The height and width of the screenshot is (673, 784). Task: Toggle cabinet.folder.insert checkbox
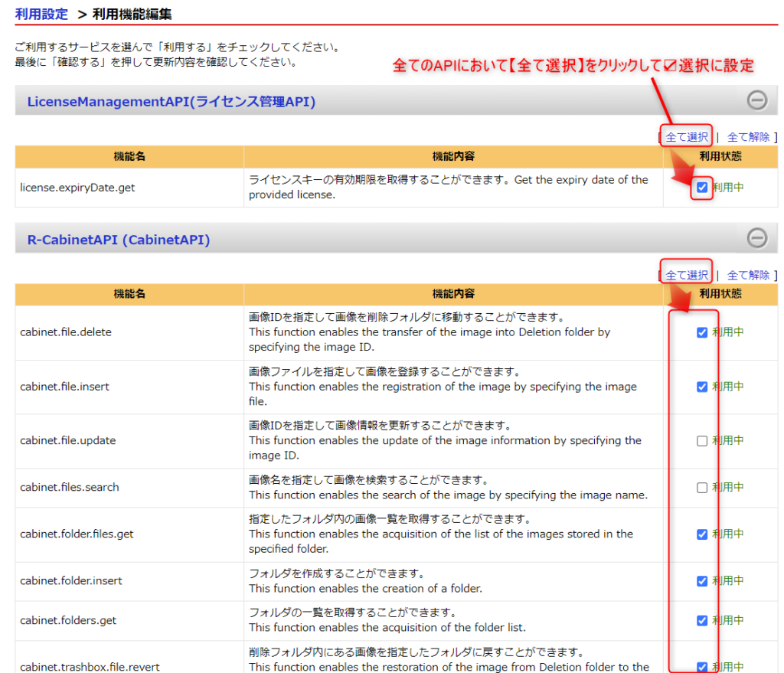pos(702,581)
